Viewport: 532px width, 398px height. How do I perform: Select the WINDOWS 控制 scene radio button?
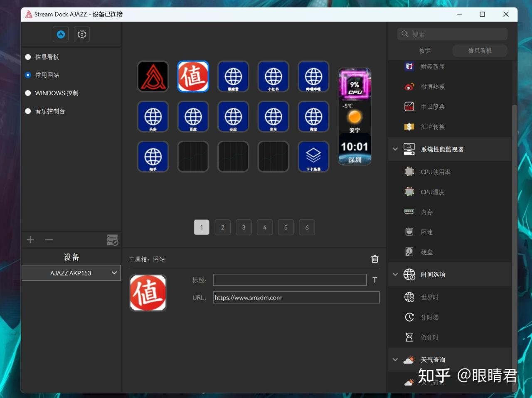(28, 93)
